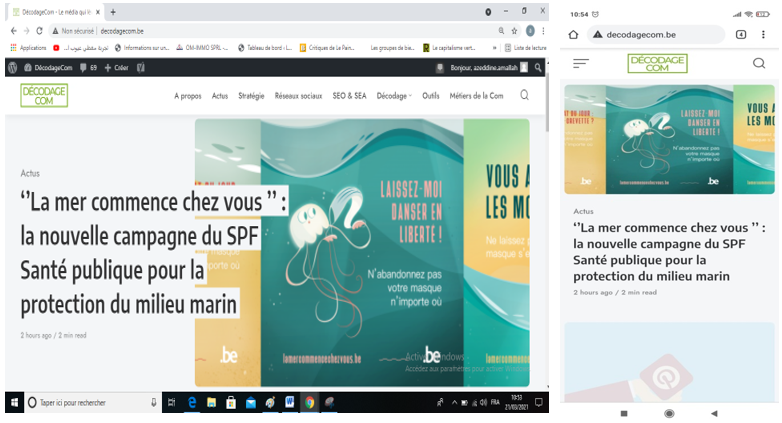Open the Windows Start menu
This screenshot has width=782, height=423.
click(14, 403)
